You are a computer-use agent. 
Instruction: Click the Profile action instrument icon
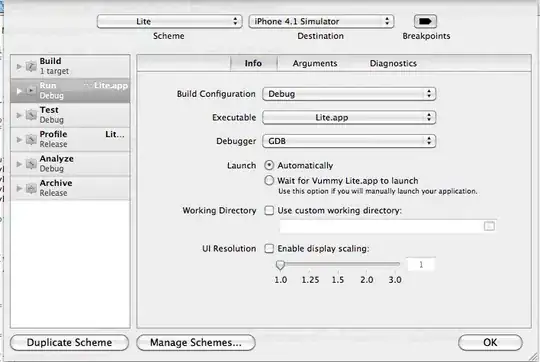31,139
